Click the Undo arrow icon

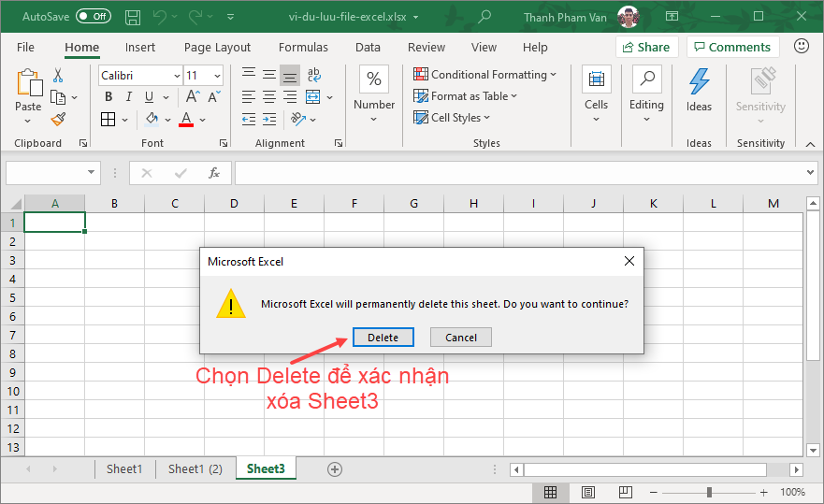(x=160, y=17)
